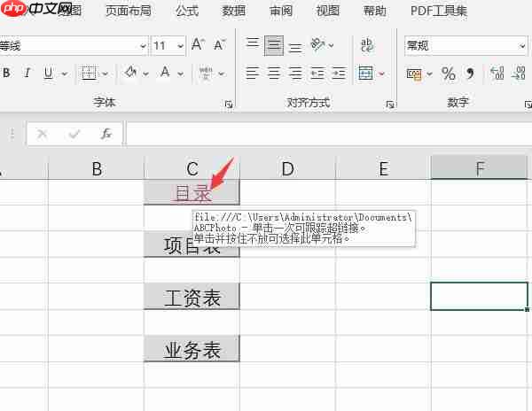The width and height of the screenshot is (532, 411).
Task: Open the Font Color dropdown arrow
Action: (181, 74)
